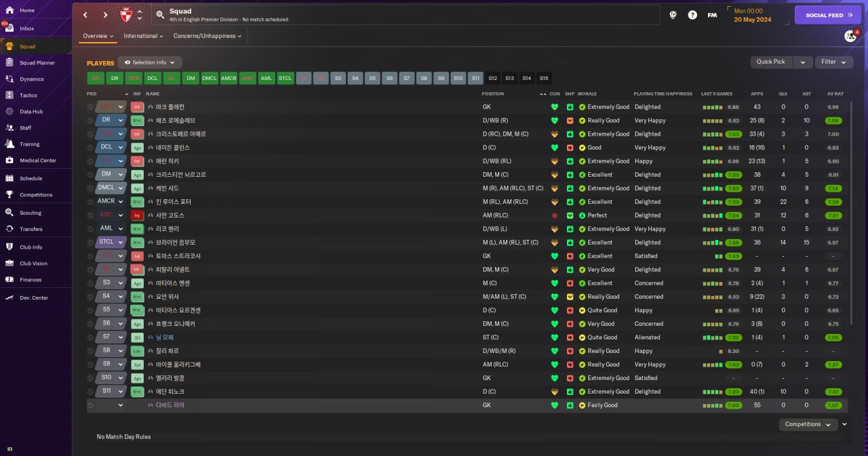Toggle the S15 chip in selection bar

(x=544, y=78)
